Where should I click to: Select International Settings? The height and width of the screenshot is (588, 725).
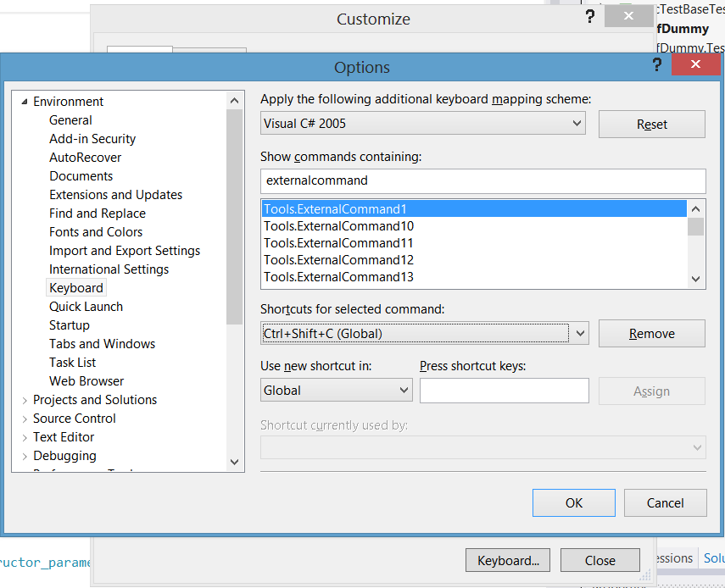[109, 269]
